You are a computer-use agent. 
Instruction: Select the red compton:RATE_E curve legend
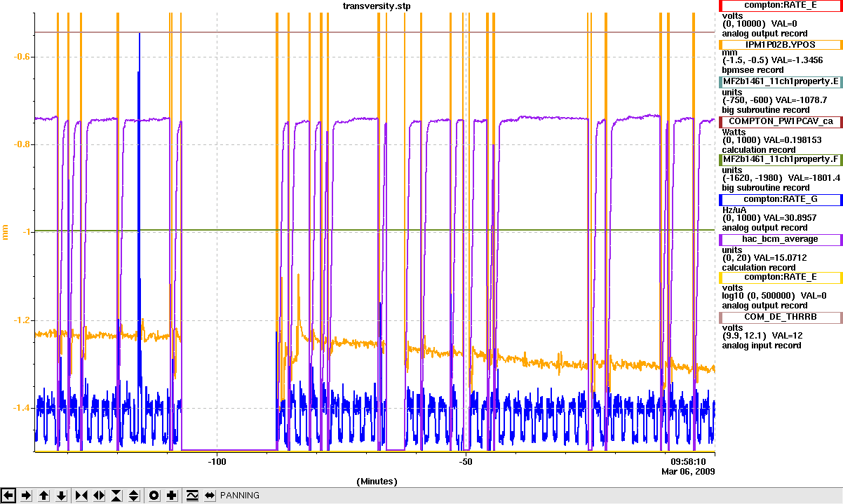781,6
